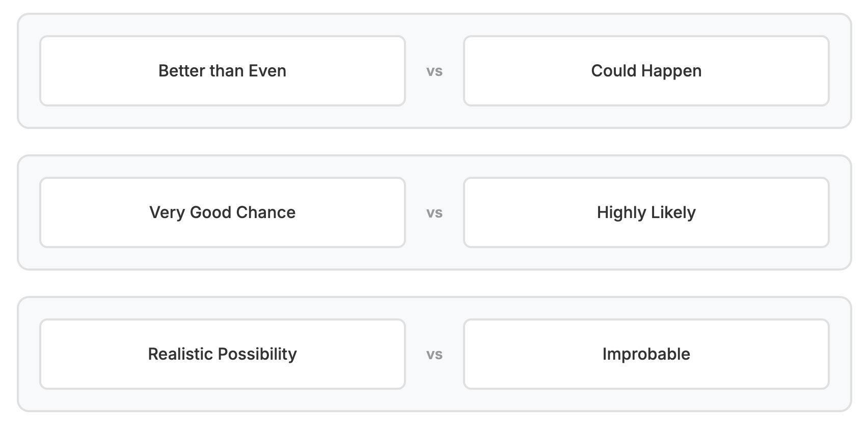This screenshot has width=868, height=430.
Task: Click the right card in the top pair
Action: (x=646, y=71)
